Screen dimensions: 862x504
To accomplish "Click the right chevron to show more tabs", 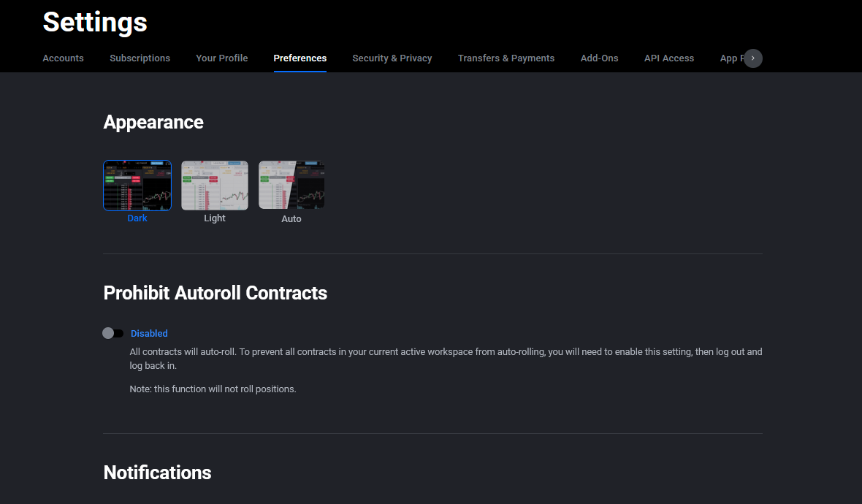I will [x=752, y=58].
